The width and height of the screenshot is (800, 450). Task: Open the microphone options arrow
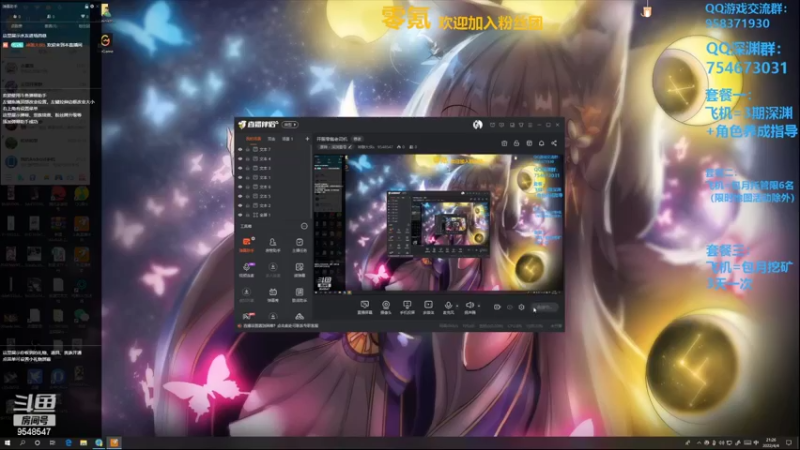(457, 306)
